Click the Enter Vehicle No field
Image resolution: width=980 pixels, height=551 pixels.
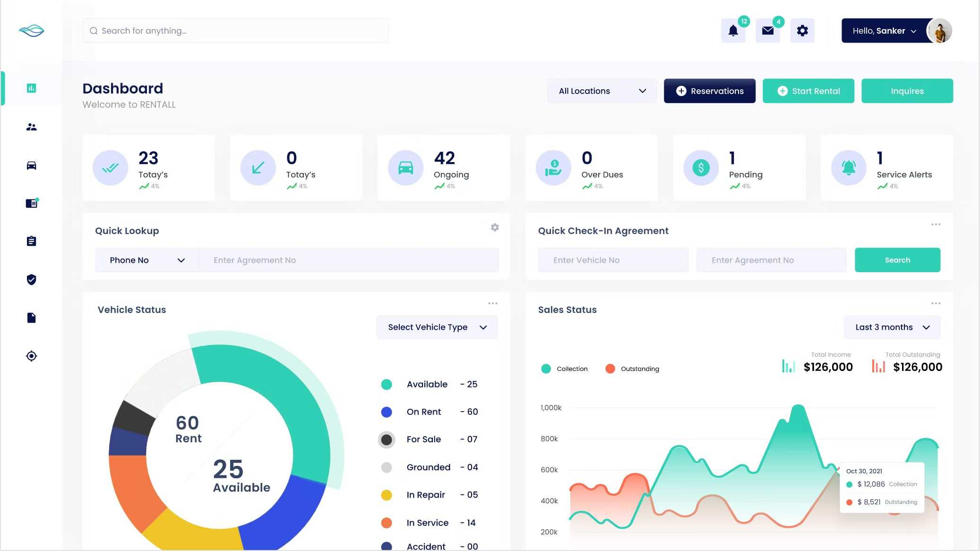(x=613, y=260)
